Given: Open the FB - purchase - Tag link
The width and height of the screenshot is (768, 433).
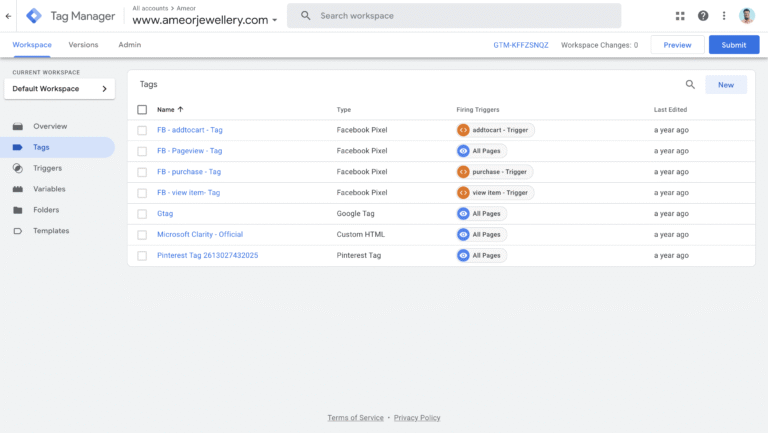Looking at the screenshot, I should [189, 172].
